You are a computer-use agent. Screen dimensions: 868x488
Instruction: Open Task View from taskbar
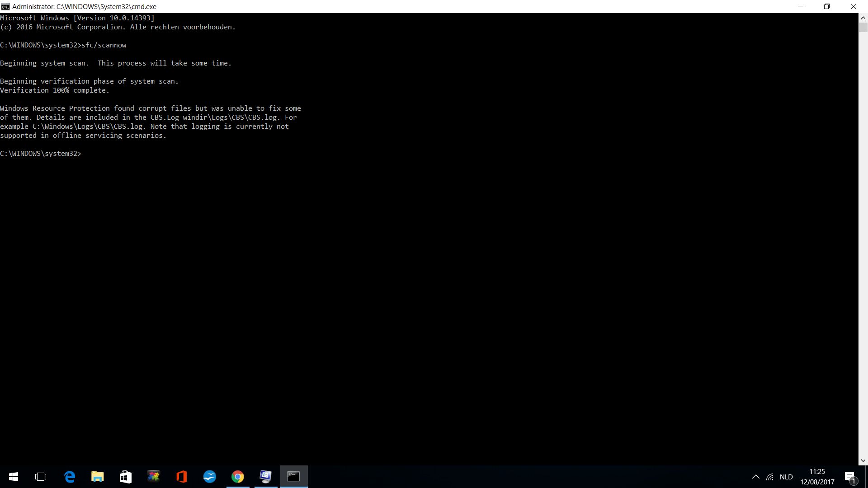(41, 477)
